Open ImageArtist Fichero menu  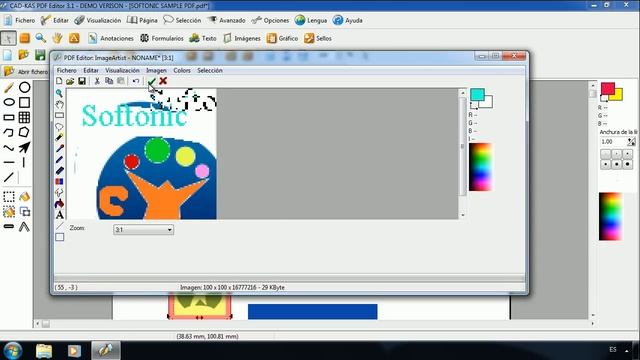(x=67, y=70)
